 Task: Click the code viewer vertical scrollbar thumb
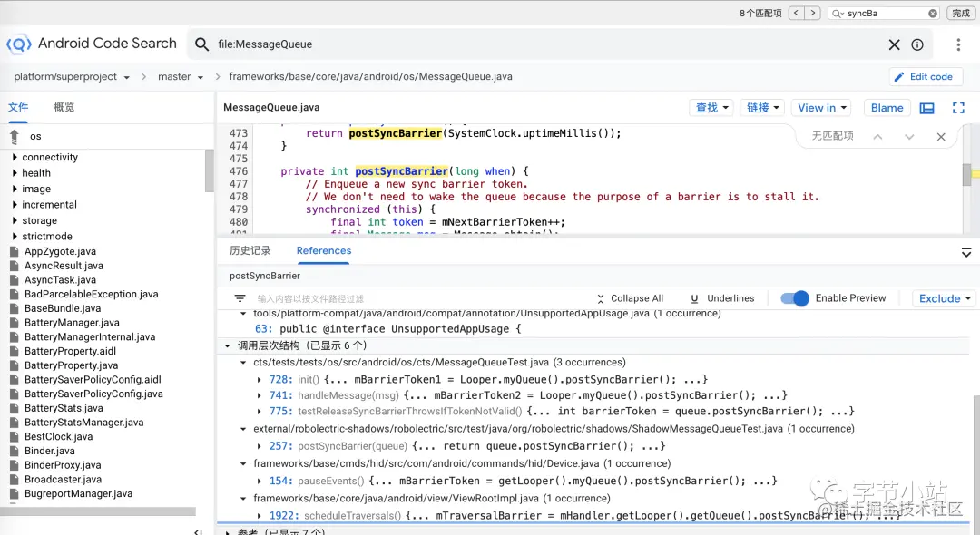tap(967, 174)
